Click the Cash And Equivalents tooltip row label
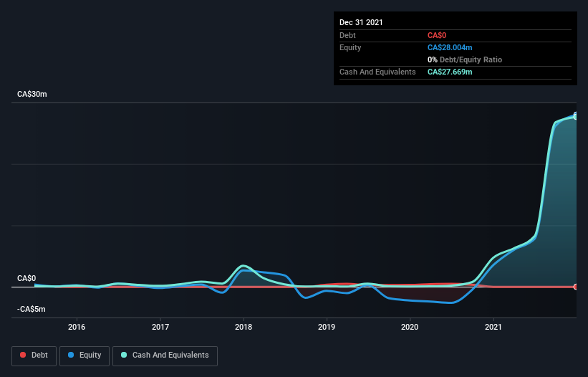 click(377, 72)
